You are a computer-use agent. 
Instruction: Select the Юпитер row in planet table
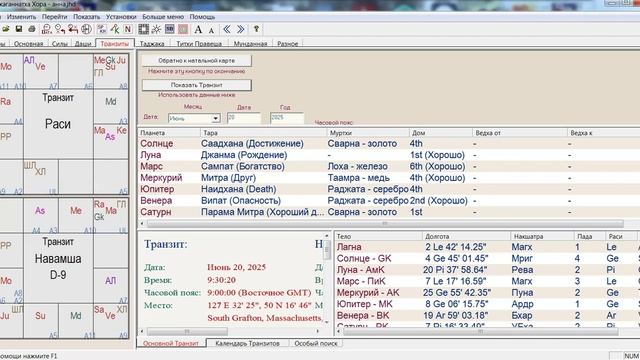tap(389, 189)
